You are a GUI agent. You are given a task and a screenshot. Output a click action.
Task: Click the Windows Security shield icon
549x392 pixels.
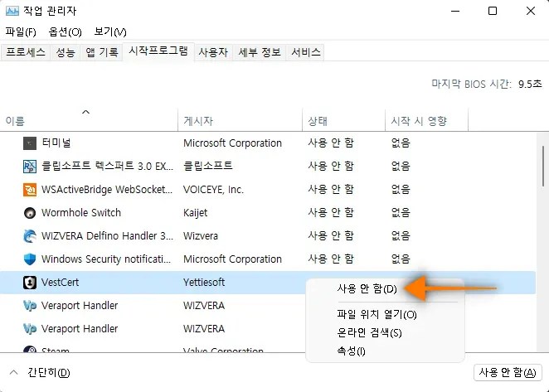(30, 259)
